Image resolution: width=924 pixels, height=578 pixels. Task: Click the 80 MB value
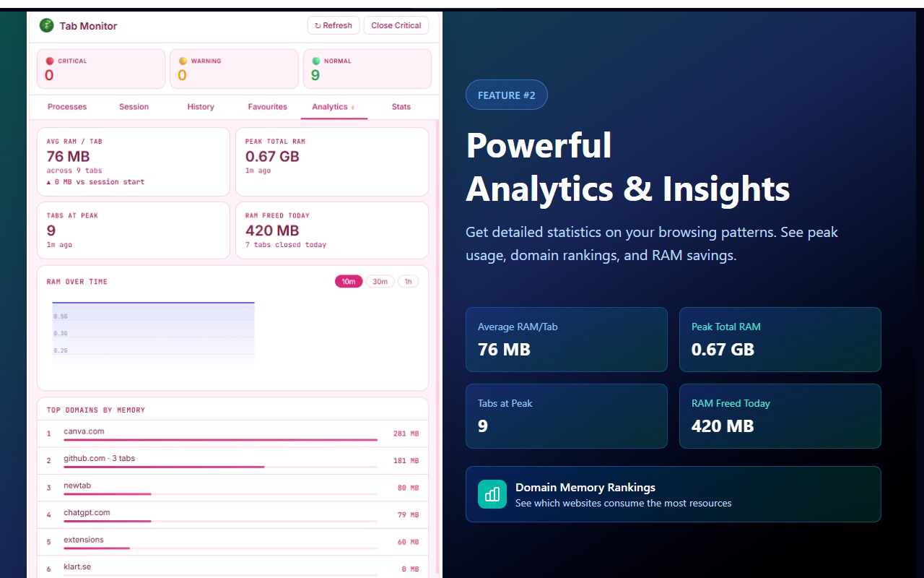click(x=408, y=488)
